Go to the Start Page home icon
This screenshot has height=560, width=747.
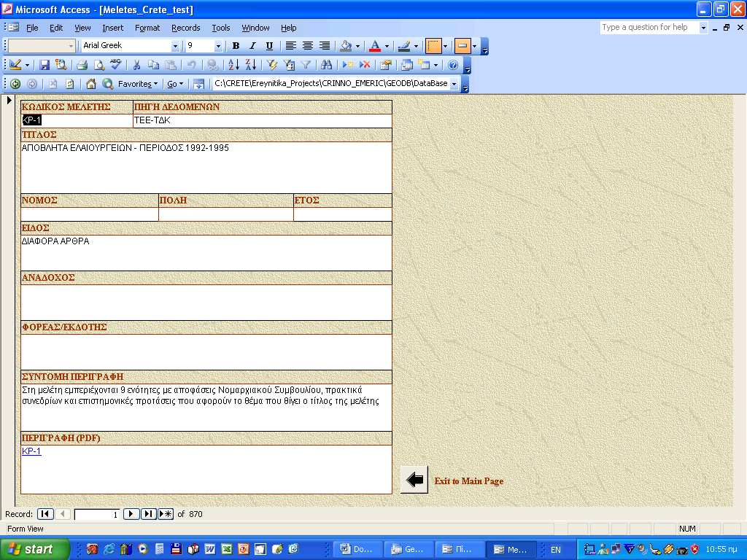[x=90, y=85]
